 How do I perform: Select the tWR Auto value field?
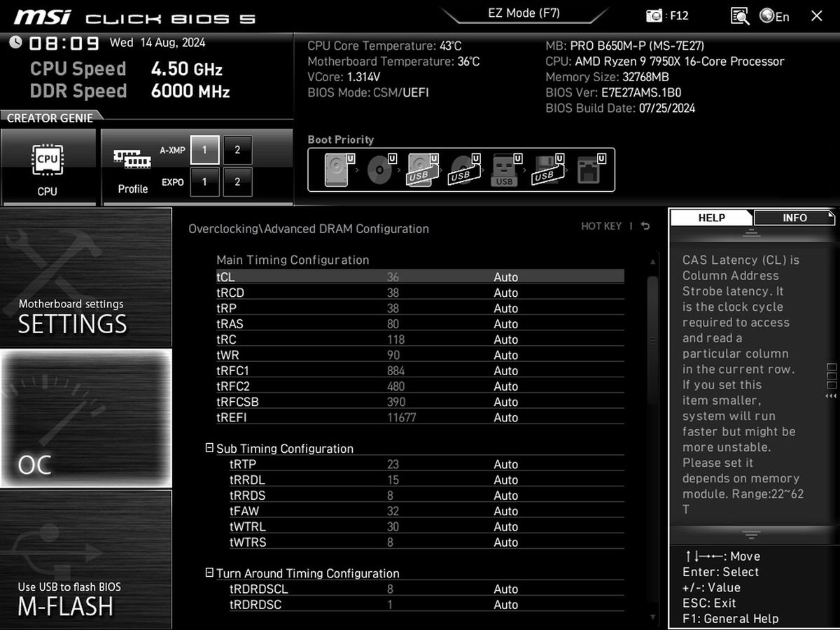[x=506, y=355]
